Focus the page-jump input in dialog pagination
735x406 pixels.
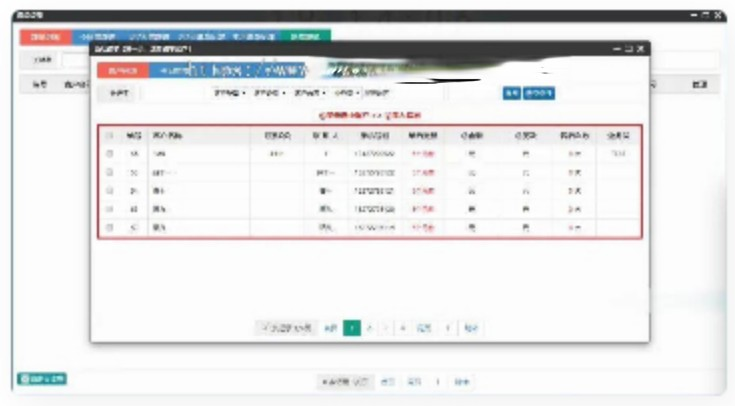tap(448, 328)
